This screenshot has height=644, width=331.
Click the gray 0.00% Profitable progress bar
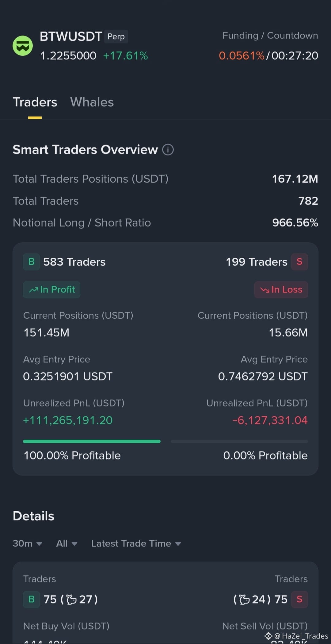coord(239,441)
